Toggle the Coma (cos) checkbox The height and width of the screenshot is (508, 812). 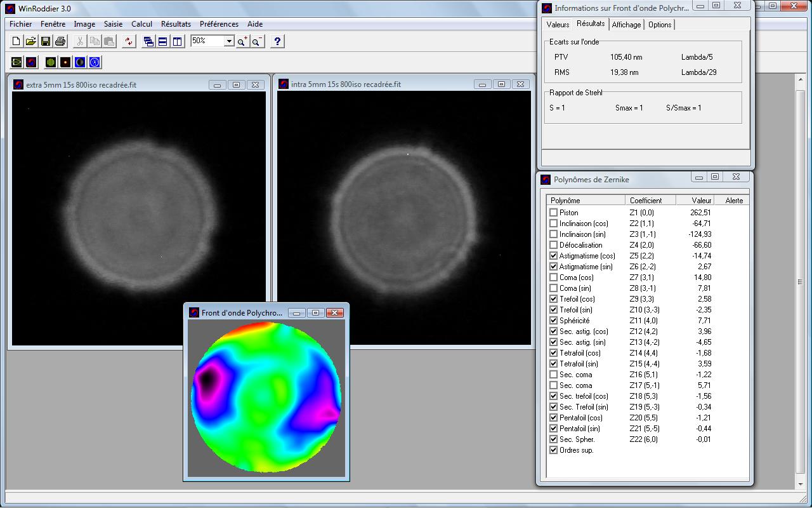pyautogui.click(x=554, y=277)
